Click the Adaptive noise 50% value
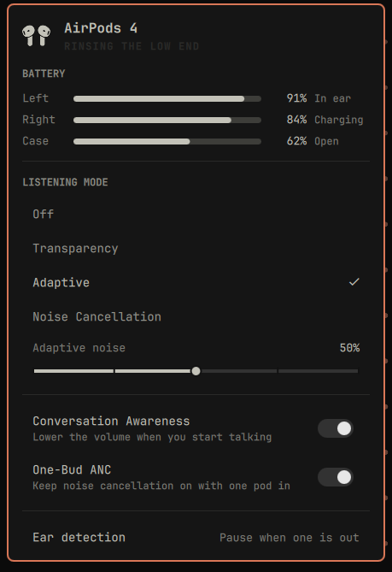392x572 pixels. [x=350, y=348]
